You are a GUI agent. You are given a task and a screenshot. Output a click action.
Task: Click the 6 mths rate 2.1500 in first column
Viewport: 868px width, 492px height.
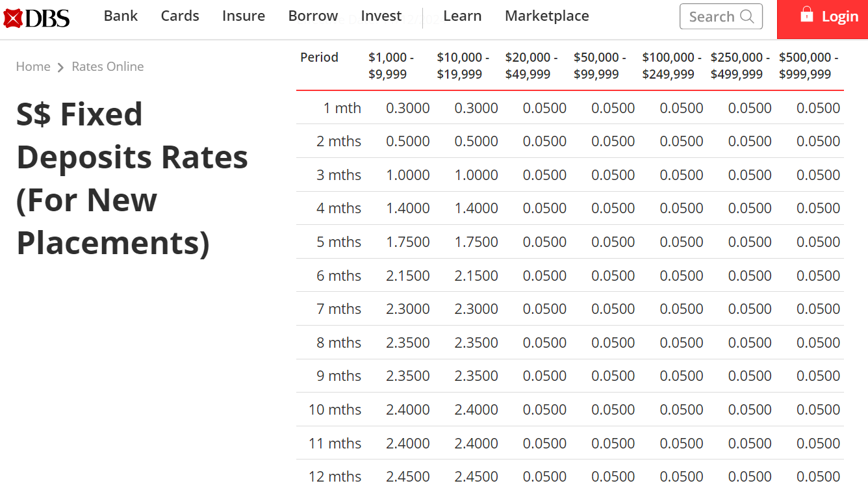(x=408, y=276)
